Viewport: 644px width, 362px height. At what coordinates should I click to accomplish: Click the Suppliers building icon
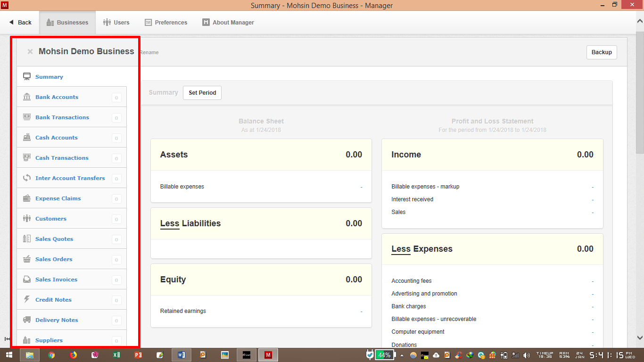[x=27, y=340]
